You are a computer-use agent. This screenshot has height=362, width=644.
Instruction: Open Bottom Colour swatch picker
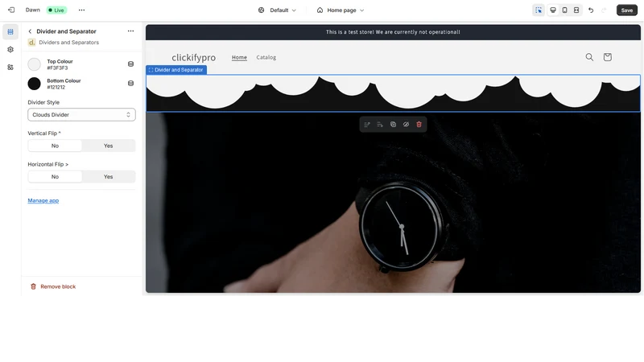pos(34,84)
